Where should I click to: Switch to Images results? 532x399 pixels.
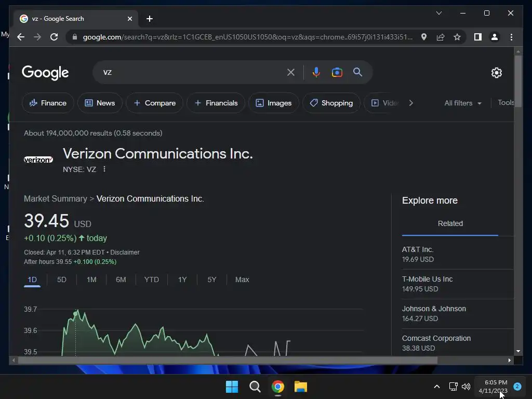(x=273, y=103)
